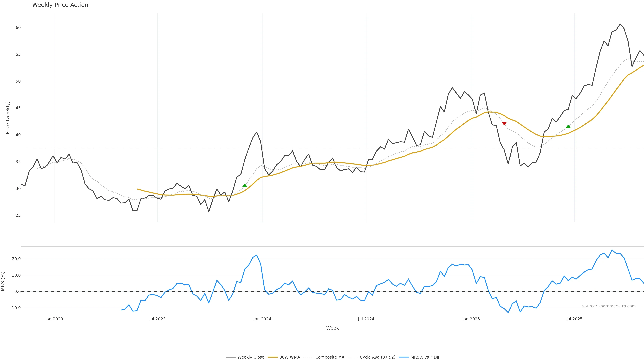Click the green buy triangle near December 2023
Screen dimensions: 644x362
[245, 185]
